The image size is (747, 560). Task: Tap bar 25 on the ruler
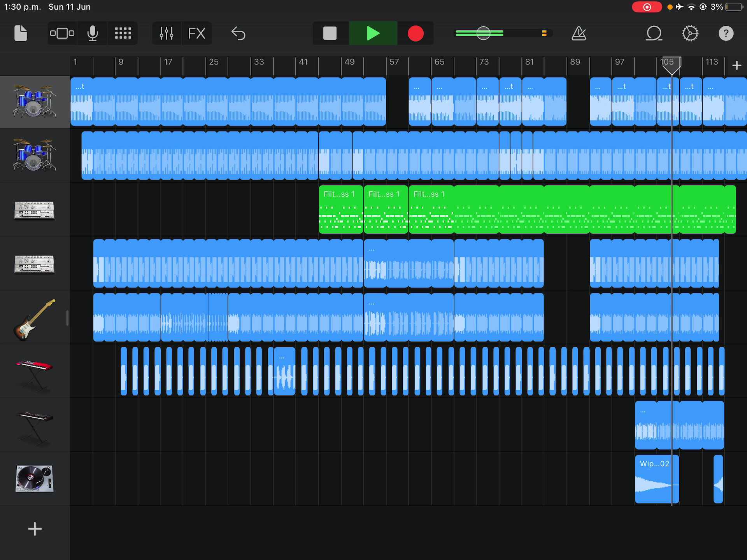tap(214, 62)
